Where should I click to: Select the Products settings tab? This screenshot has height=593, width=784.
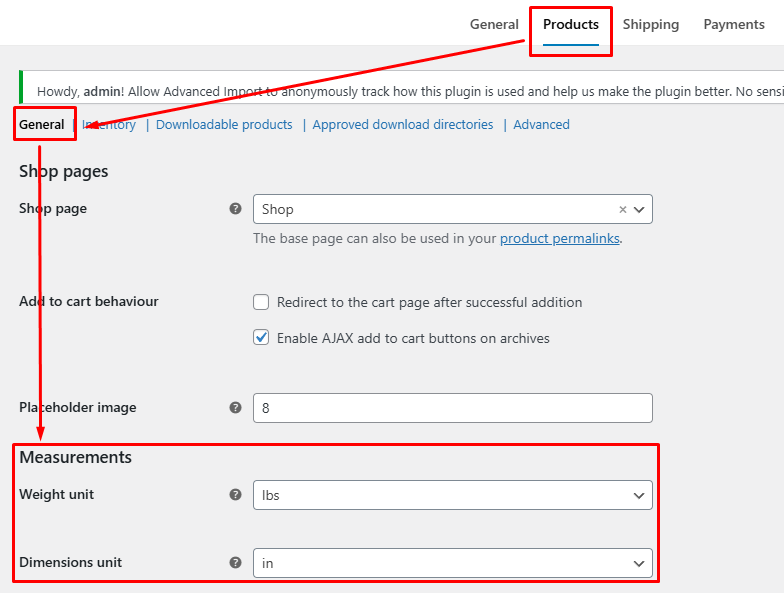pos(570,24)
